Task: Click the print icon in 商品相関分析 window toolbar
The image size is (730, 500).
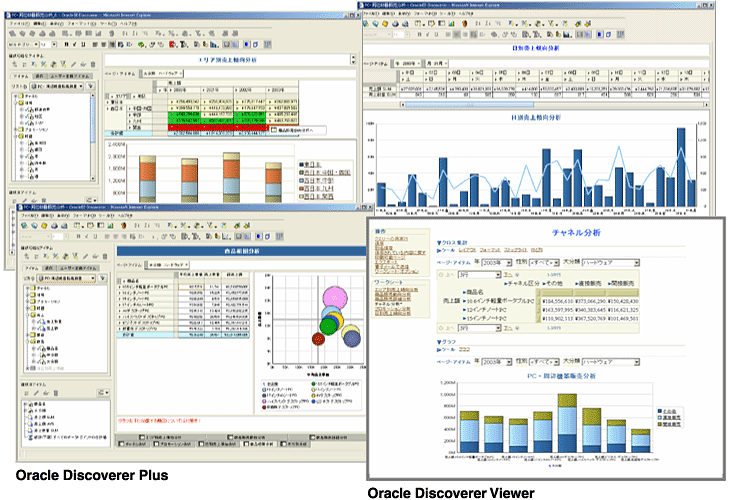Action: coord(54,226)
